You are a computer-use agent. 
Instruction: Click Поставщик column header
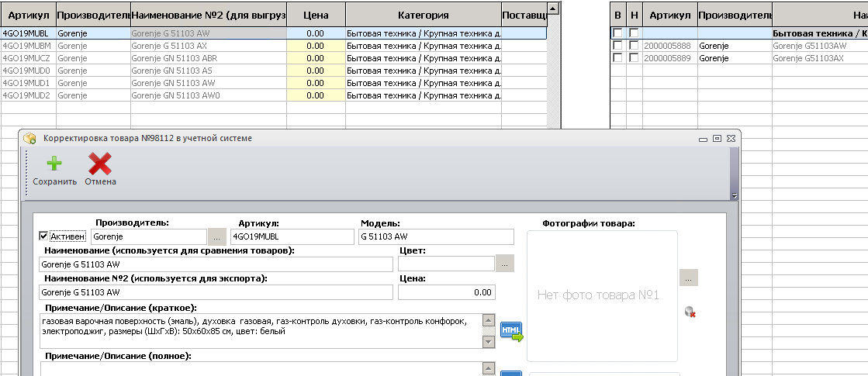pos(524,15)
